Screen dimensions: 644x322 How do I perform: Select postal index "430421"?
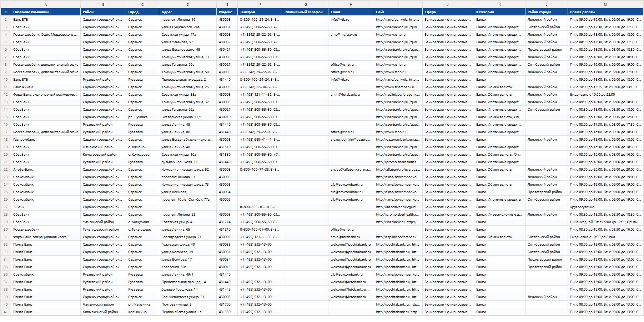click(227, 50)
